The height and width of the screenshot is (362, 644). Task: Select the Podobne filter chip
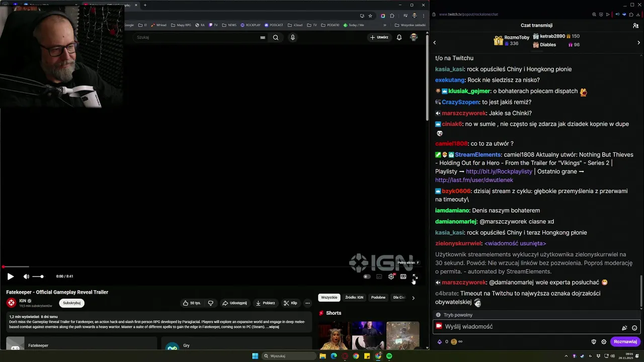point(378,298)
